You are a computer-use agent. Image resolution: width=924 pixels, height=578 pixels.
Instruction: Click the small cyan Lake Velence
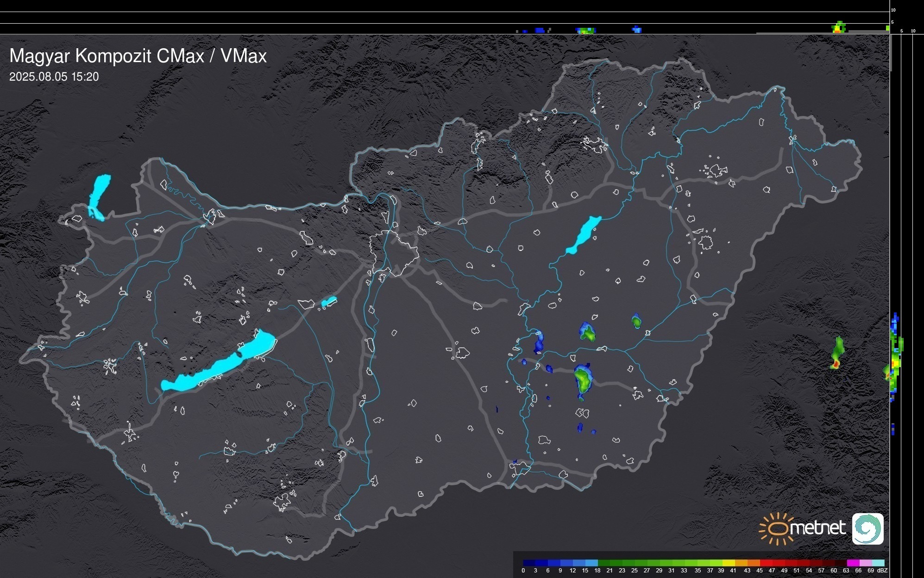tap(328, 302)
